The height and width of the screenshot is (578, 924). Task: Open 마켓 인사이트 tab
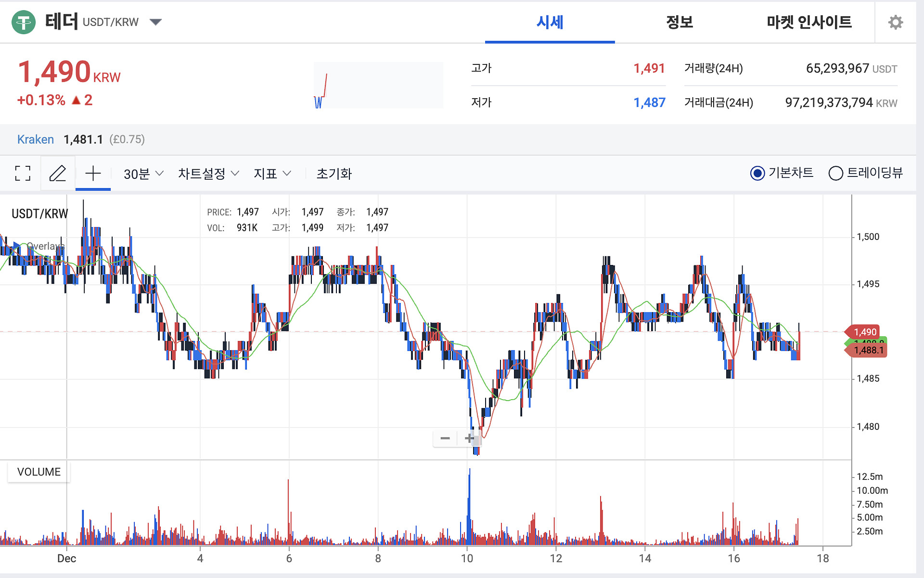[809, 22]
